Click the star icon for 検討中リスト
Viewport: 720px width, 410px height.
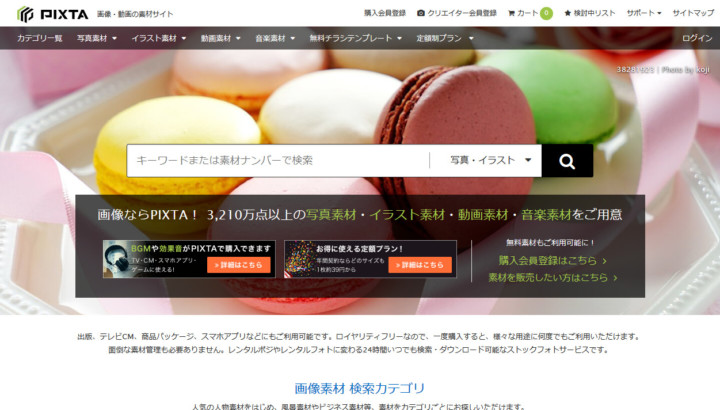pos(568,13)
